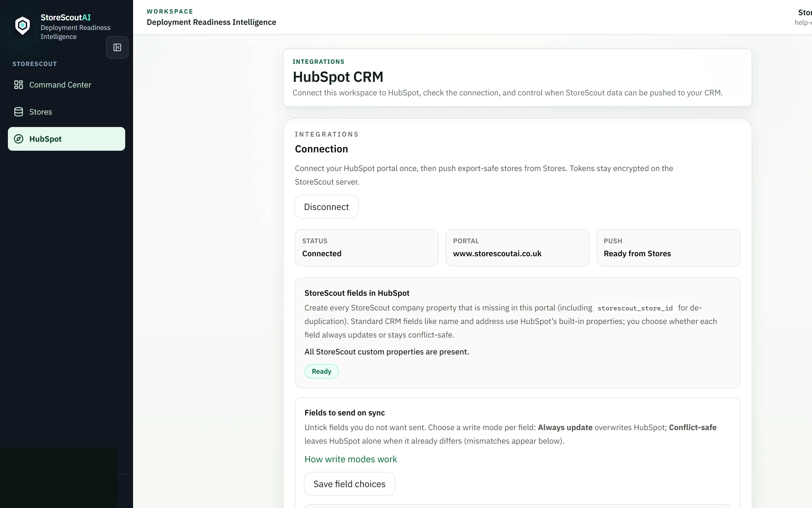Click the Ready status badge
The image size is (812, 508).
pyautogui.click(x=321, y=371)
